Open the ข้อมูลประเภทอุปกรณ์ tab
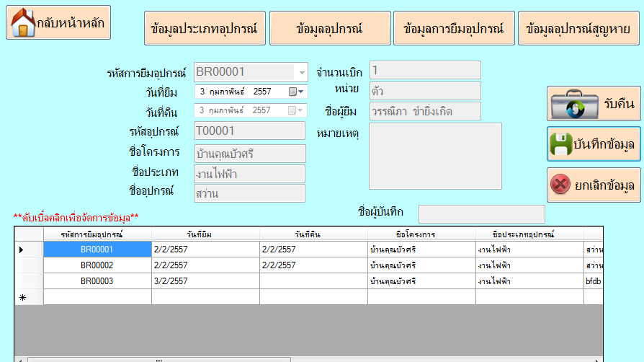This screenshot has width=644, height=362. 205,29
